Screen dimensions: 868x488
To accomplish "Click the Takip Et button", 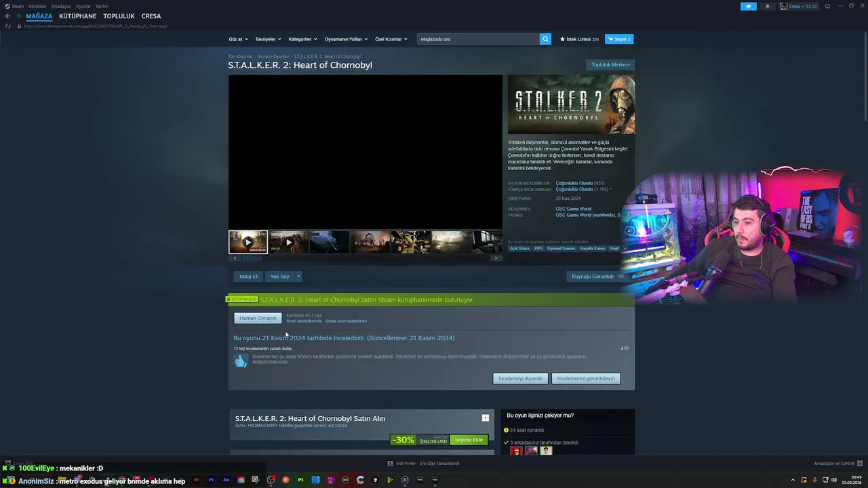I will point(248,277).
